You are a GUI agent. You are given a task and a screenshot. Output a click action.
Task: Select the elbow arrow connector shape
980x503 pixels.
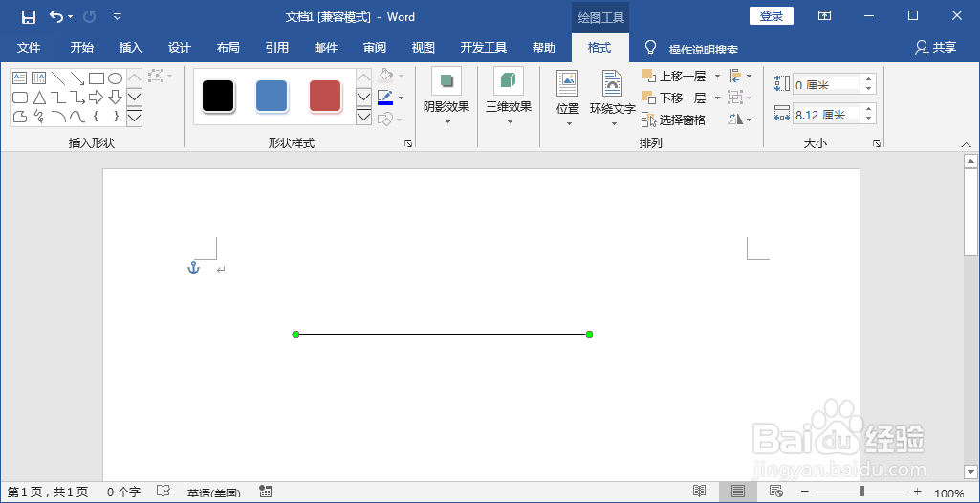[76, 98]
